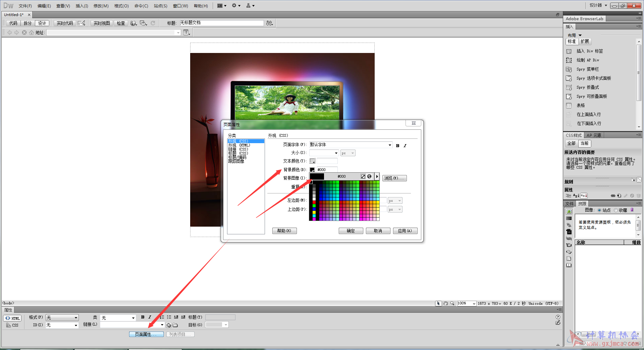
Task: Click the SWF category icon in Assets panel
Action: 569,232
